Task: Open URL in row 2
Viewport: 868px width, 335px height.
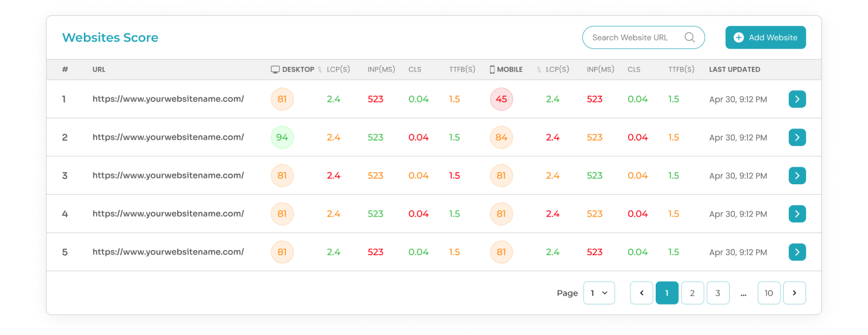Action: tap(168, 137)
